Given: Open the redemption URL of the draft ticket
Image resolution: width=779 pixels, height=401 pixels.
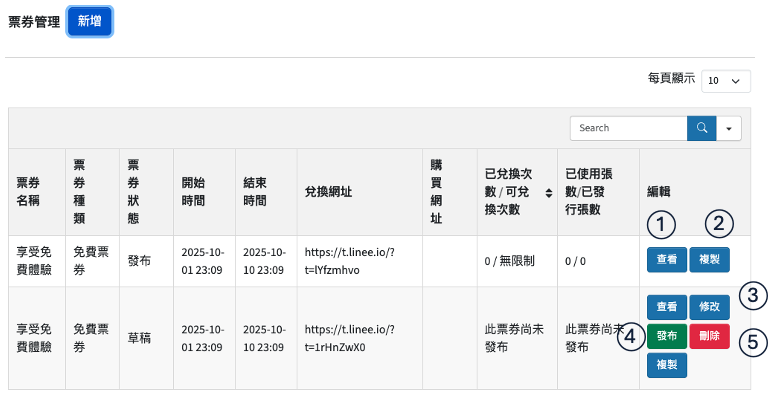Looking at the screenshot, I should click(350, 338).
